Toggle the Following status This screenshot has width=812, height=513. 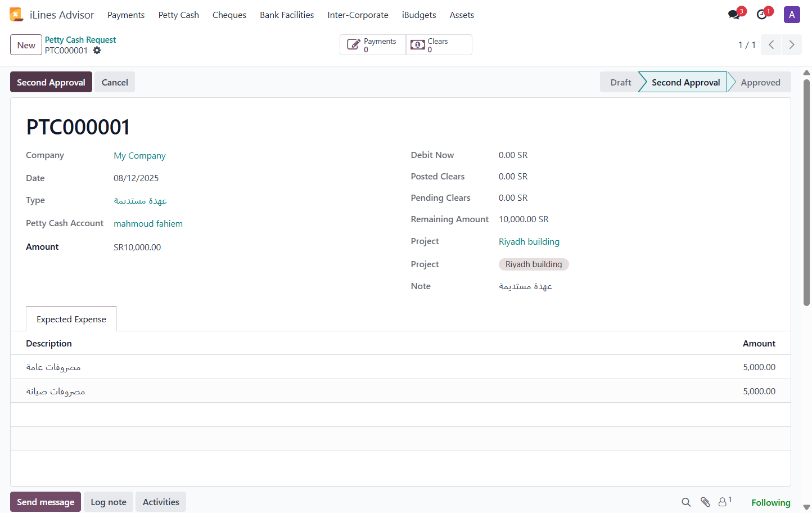click(771, 502)
